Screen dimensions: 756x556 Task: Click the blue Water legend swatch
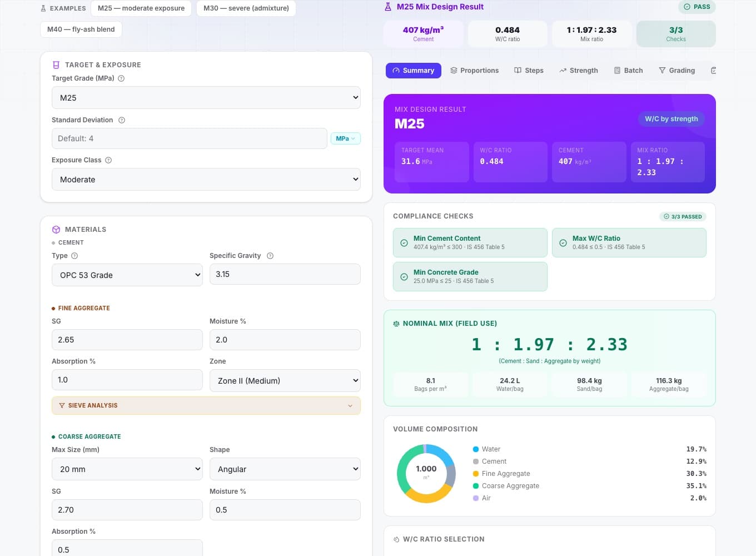click(476, 449)
